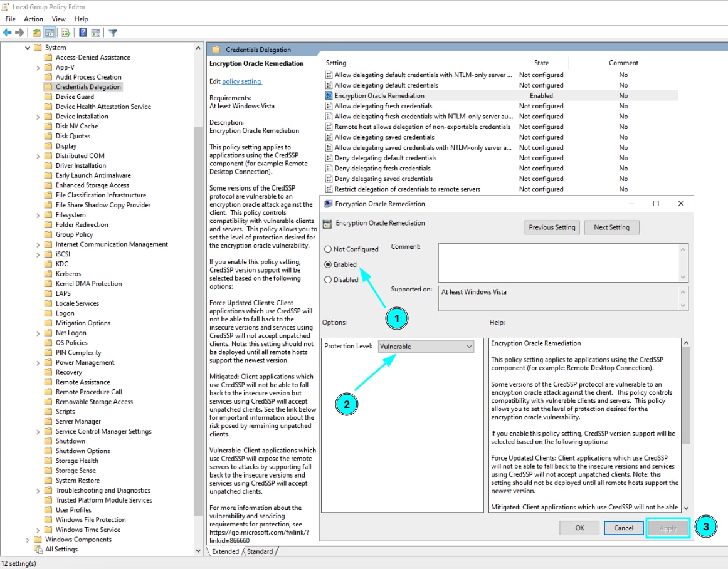Image resolution: width=728 pixels, height=569 pixels.
Task: Open the Protection Level dropdown
Action: pos(426,347)
